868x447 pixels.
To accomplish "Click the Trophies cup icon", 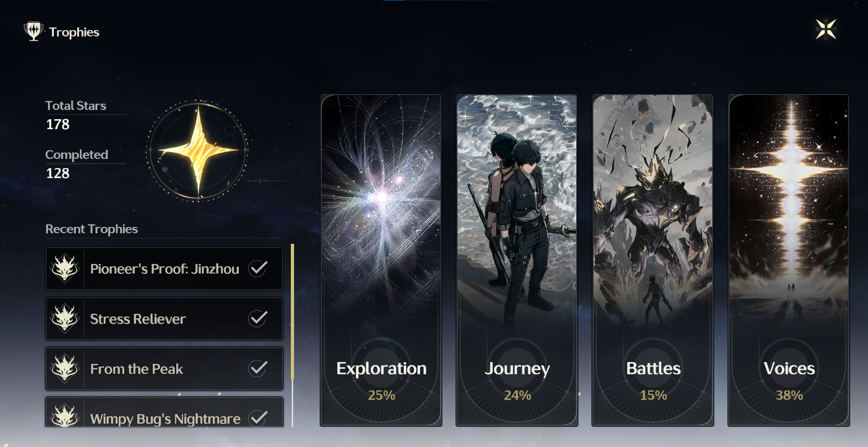I will (33, 31).
